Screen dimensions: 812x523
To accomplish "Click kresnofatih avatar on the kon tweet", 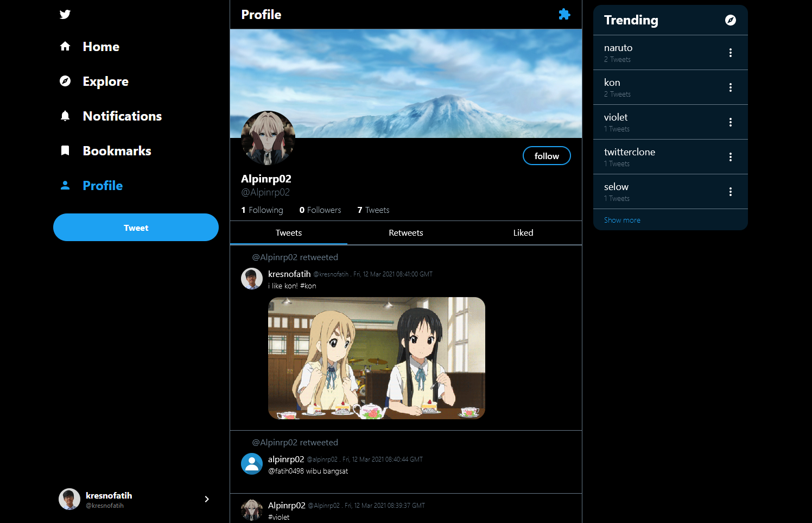I will [252, 279].
